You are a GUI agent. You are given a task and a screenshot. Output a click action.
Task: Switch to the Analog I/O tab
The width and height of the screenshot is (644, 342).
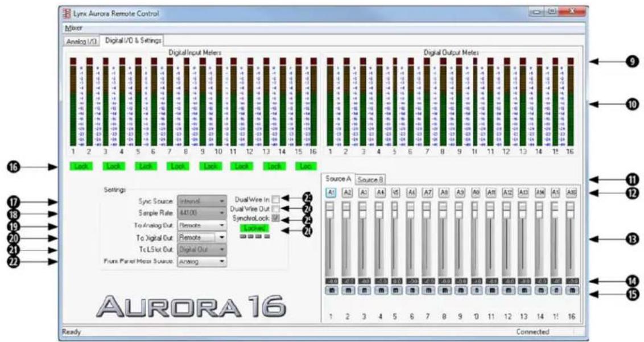coord(82,42)
